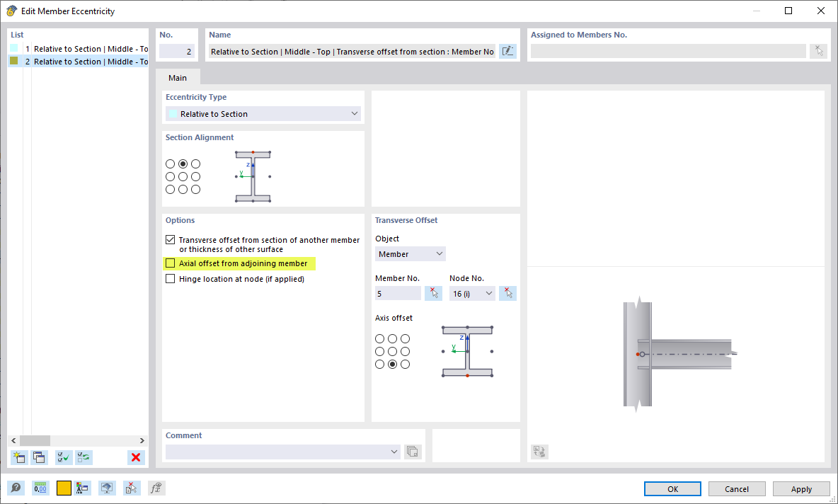838x504 pixels.
Task: Click the Apply button
Action: [801, 489]
